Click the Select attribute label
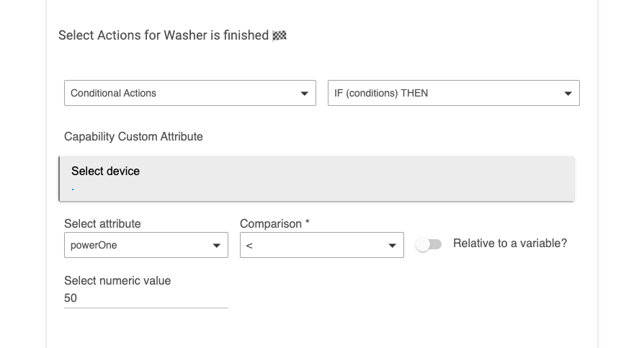The image size is (644, 348). click(102, 223)
